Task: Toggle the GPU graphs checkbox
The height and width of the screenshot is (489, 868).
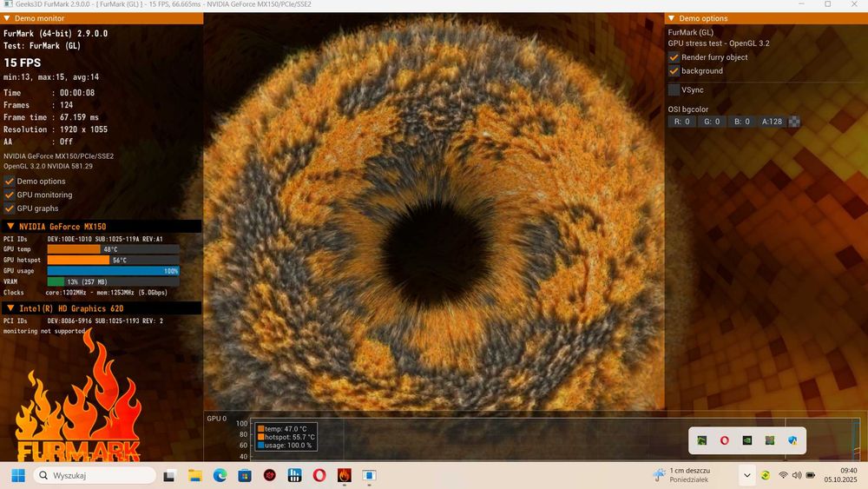Action: pyautogui.click(x=10, y=208)
